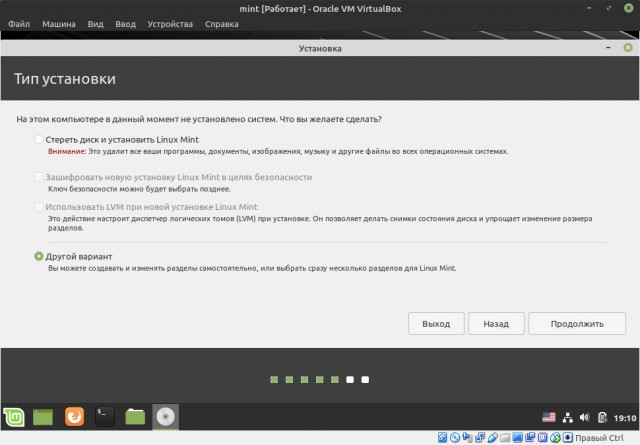Click the host key label "Правый Ctrl"
This screenshot has width=640, height=445.
point(599,438)
